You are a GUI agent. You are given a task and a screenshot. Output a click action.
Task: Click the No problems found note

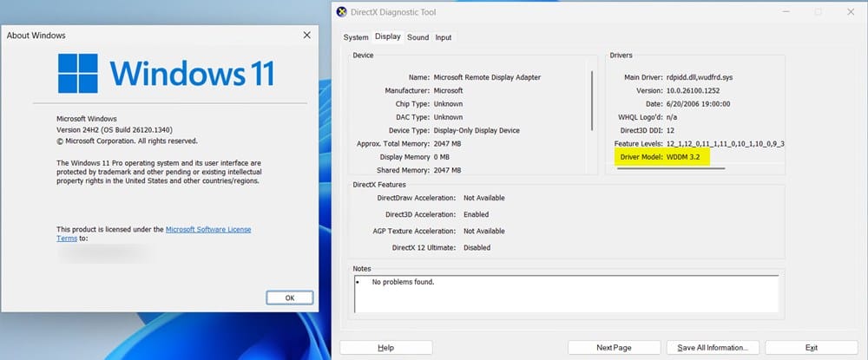tap(403, 282)
